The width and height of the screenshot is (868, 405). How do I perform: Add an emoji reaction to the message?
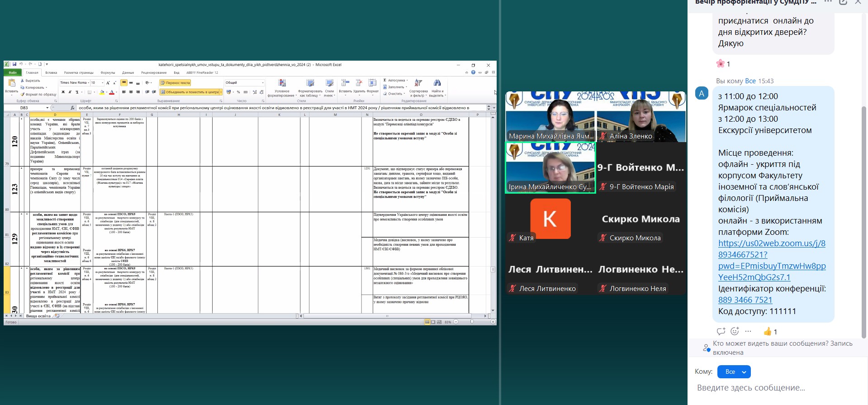click(x=735, y=331)
